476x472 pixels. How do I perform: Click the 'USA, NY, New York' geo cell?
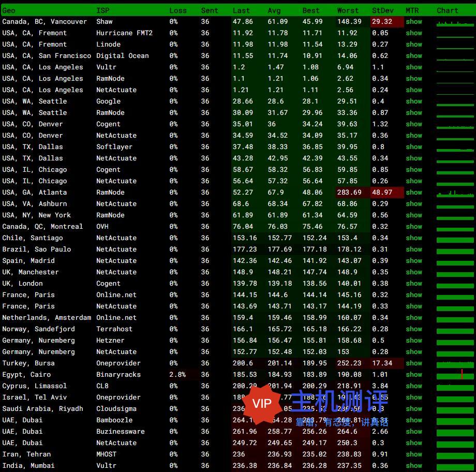[x=36, y=215]
